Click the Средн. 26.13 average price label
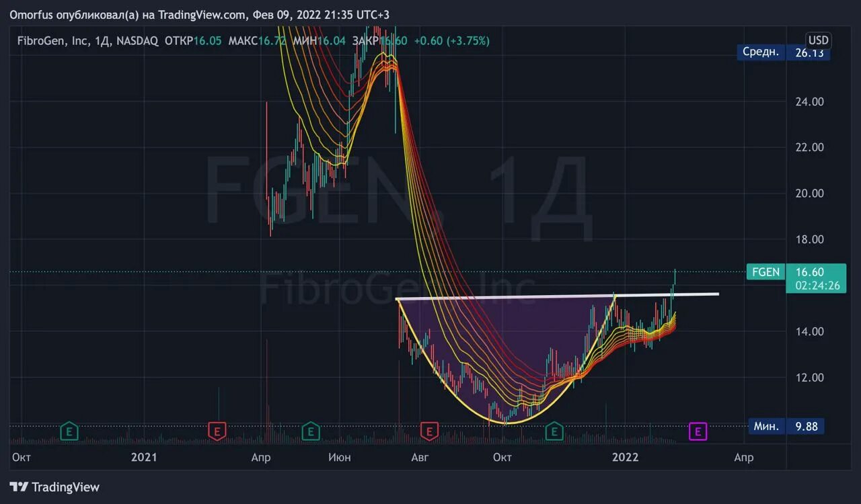861x504 pixels. pos(784,52)
